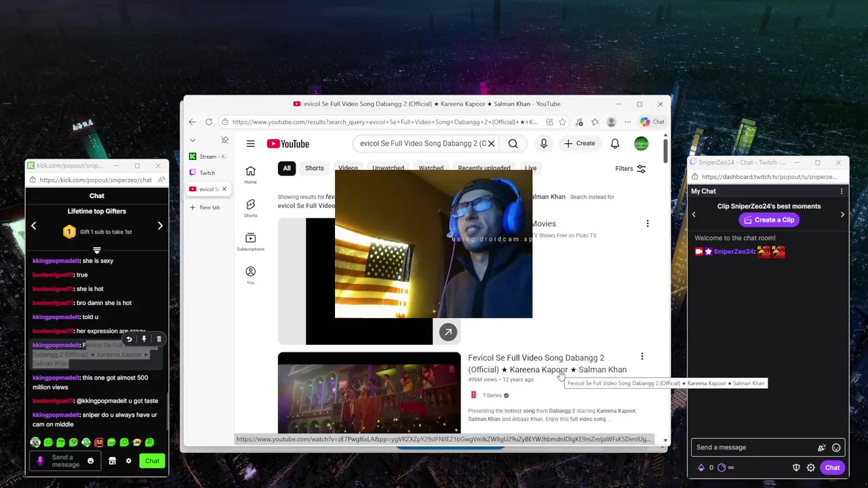868x488 pixels.
Task: Open Subscriptions in YouTube side rail
Action: 250,241
